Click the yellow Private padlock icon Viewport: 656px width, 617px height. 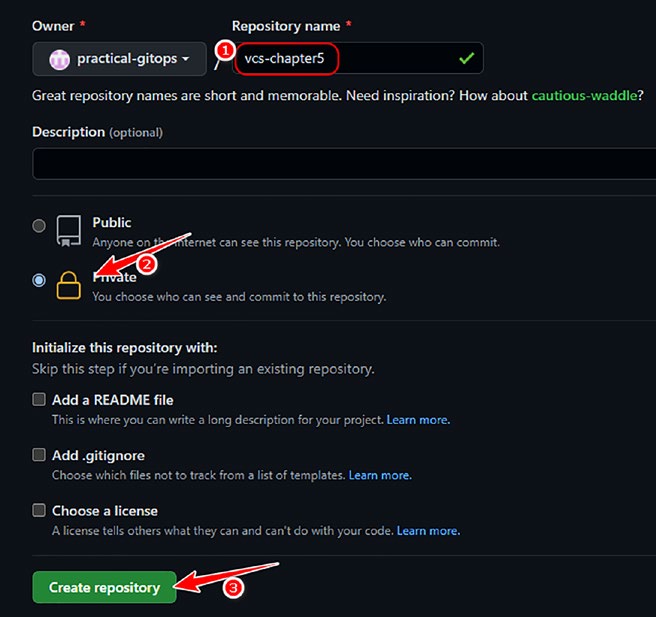point(69,285)
